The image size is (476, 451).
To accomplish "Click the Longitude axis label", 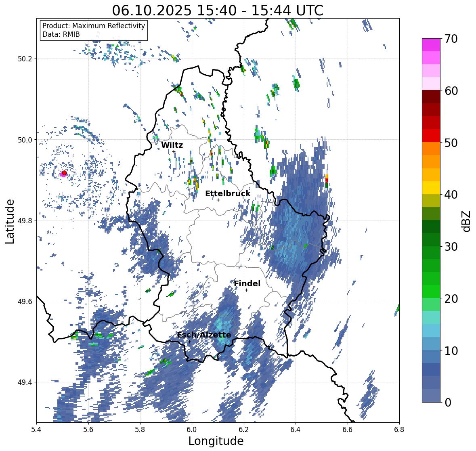I will [216, 441].
